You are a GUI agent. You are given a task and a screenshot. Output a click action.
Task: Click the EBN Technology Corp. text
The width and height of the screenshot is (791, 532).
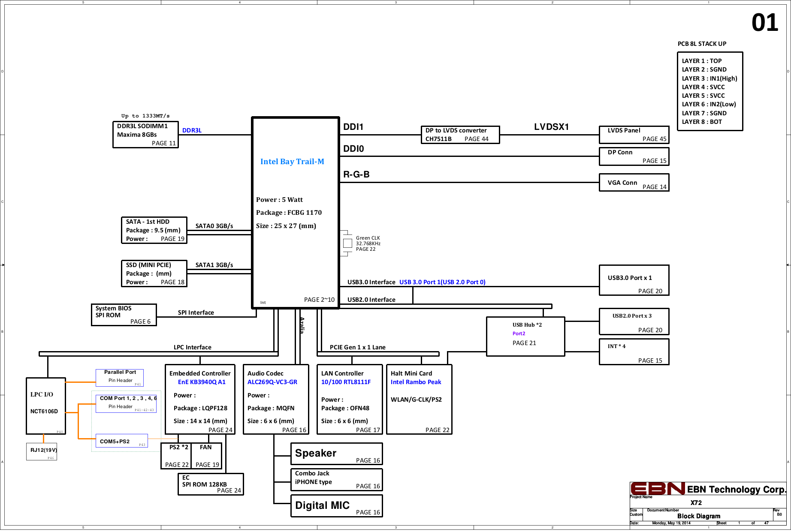(737, 490)
